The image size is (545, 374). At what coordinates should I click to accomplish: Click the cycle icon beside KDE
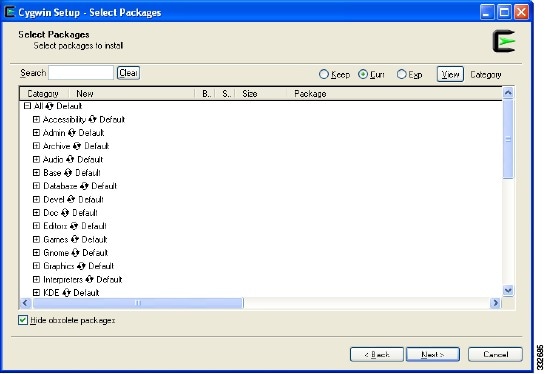(66, 293)
